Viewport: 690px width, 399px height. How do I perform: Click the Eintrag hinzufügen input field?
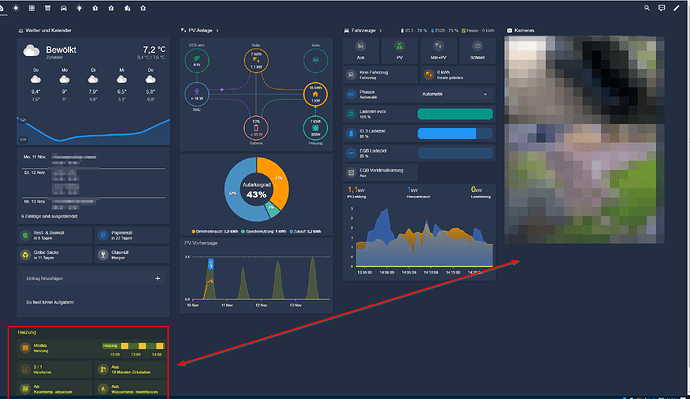click(x=86, y=278)
